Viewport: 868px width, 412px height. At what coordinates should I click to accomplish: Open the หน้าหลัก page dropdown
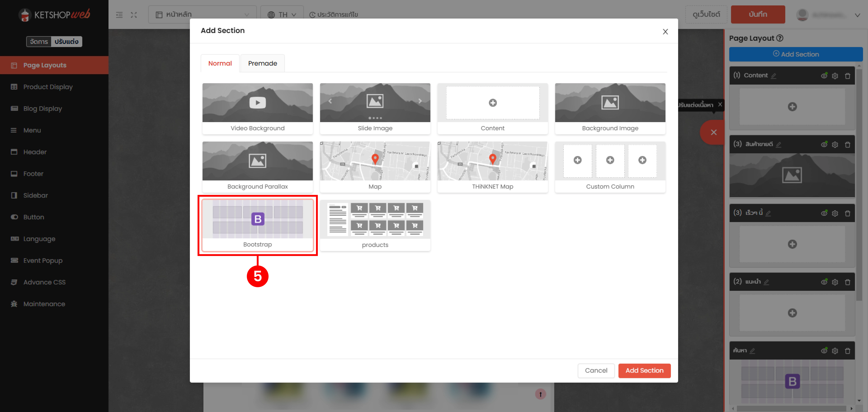pos(202,14)
